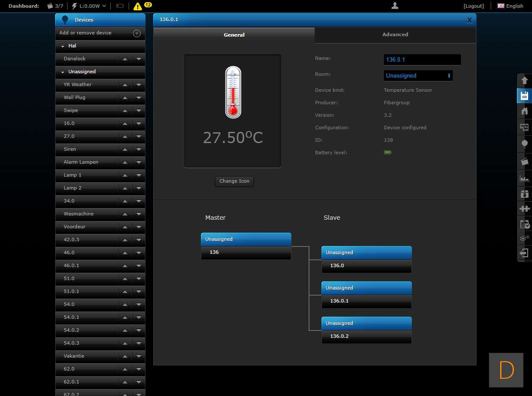The width and height of the screenshot is (532, 396).
Task: Expand the power consumption dropdown in top bar
Action: pyautogui.click(x=104, y=6)
